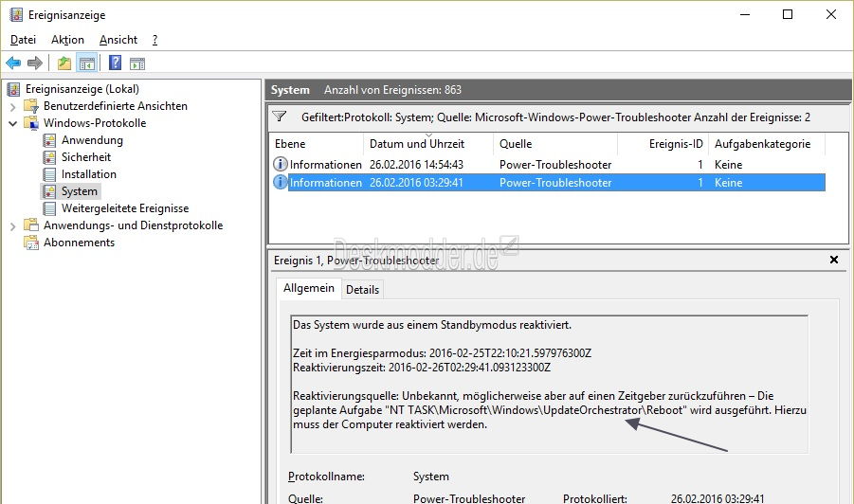The image size is (854, 504).
Task: Click the Reaktivierungszeit line in description
Action: (422, 368)
